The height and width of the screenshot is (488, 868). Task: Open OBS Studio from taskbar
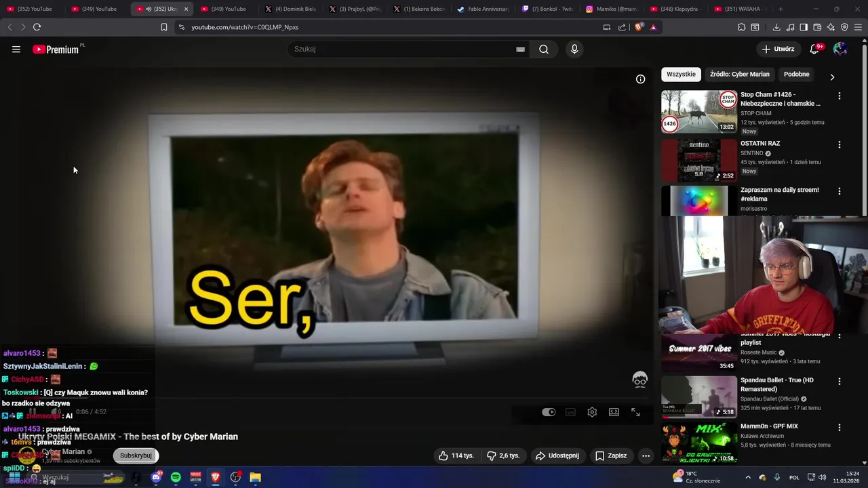[235, 477]
